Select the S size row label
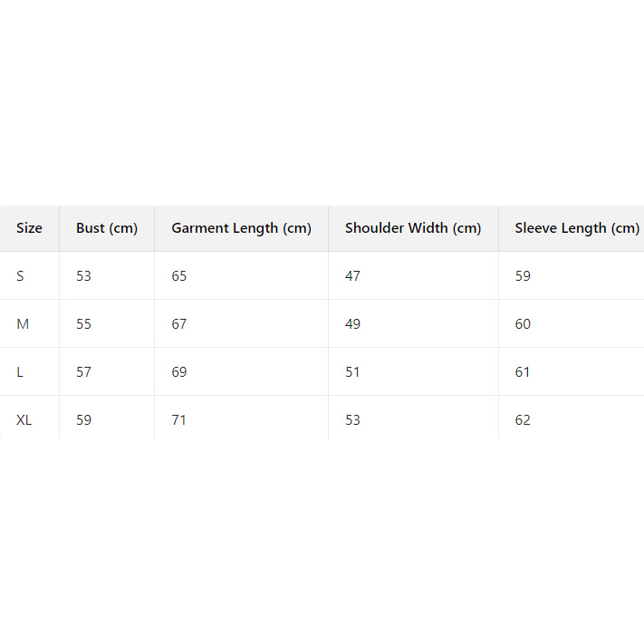This screenshot has width=644, height=644. 21,276
